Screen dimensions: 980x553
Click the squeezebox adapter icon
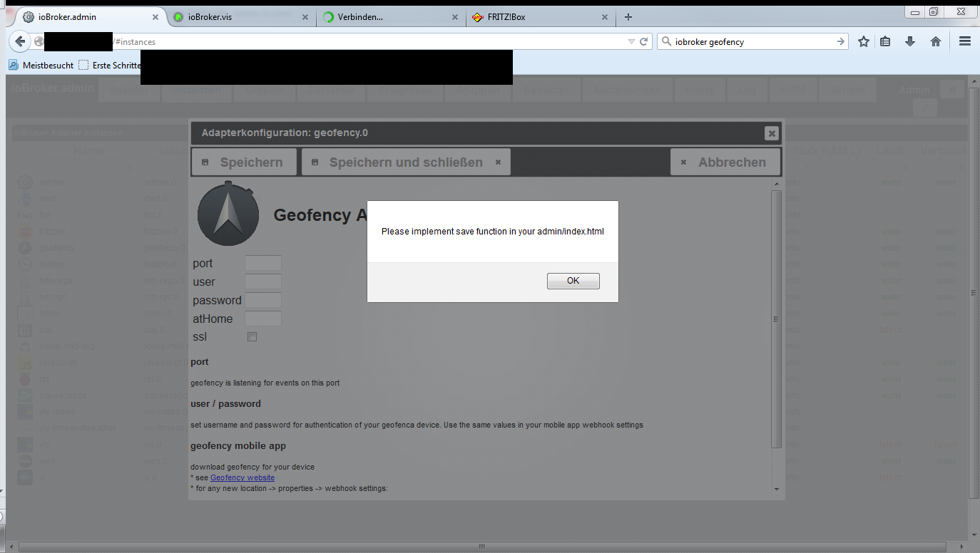click(x=26, y=396)
